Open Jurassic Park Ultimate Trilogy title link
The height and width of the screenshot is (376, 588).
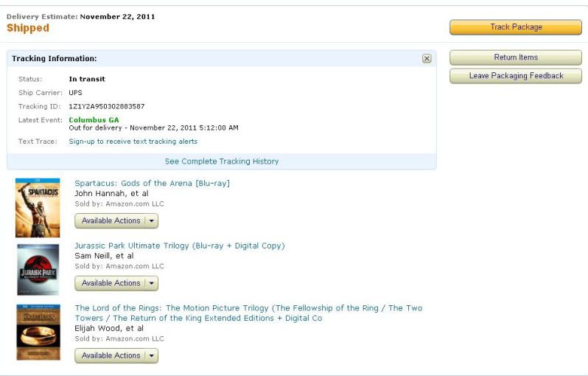coord(180,246)
